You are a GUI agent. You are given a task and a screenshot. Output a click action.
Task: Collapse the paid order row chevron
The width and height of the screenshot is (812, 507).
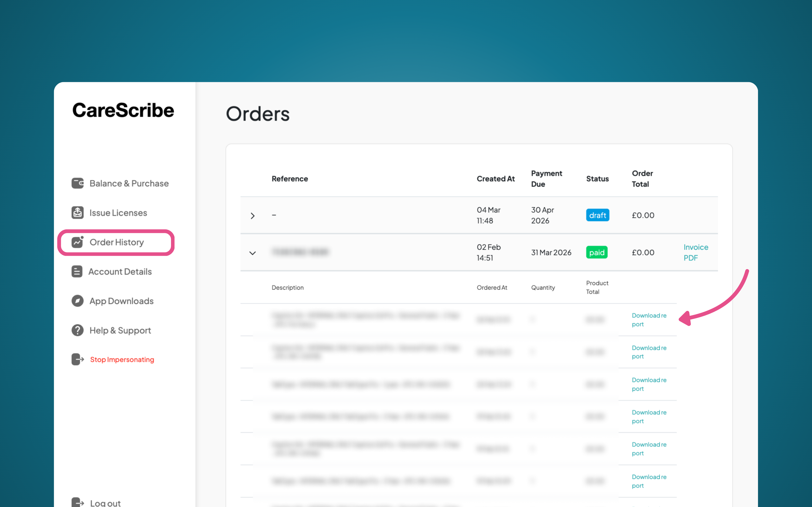point(253,253)
